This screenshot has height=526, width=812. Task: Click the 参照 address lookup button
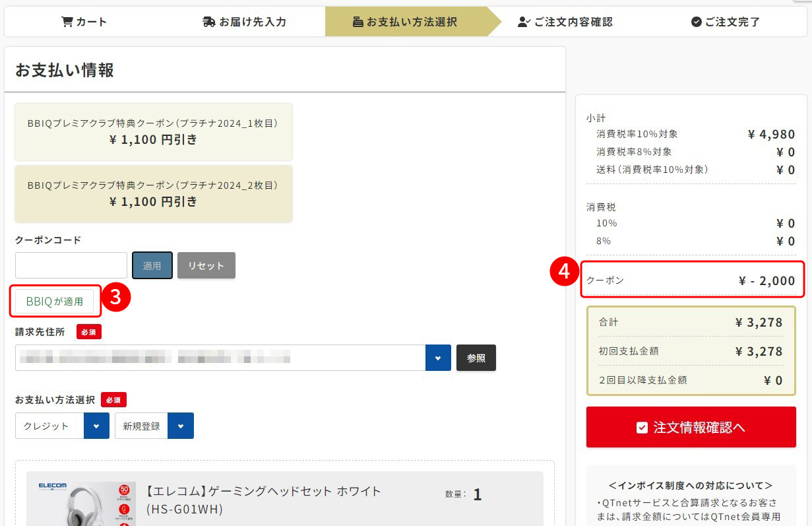(476, 358)
